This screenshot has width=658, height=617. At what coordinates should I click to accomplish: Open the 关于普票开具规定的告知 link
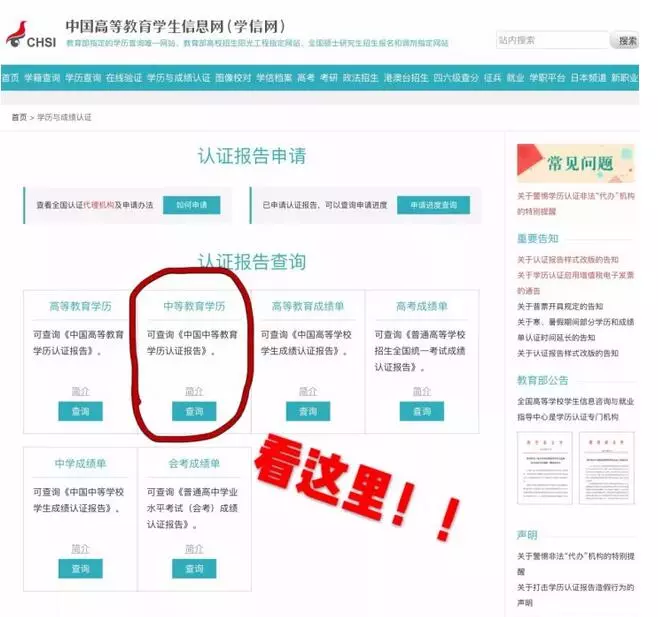(x=560, y=306)
